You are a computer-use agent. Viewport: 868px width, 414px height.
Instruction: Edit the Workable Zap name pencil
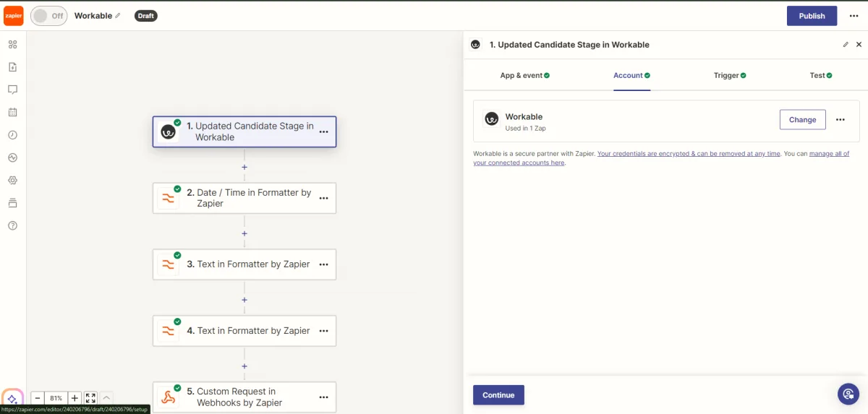pos(118,16)
